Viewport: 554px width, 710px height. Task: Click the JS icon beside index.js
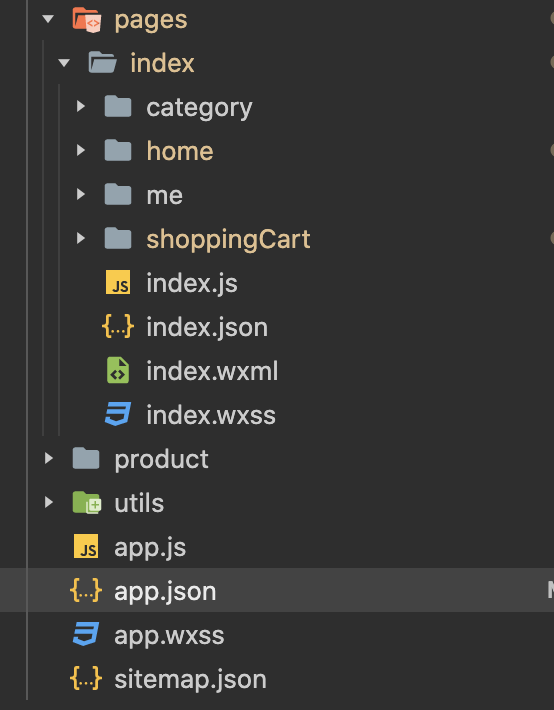[x=118, y=283]
